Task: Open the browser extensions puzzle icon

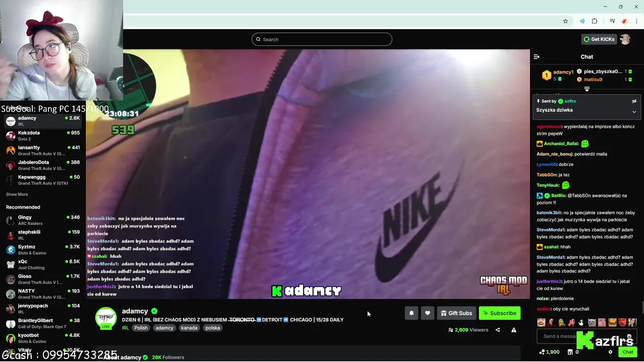Action: (x=595, y=21)
